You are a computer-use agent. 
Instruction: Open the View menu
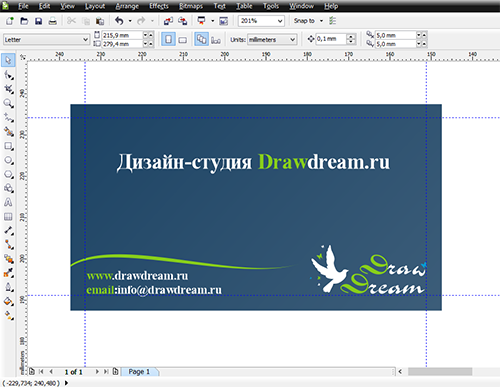(x=67, y=6)
